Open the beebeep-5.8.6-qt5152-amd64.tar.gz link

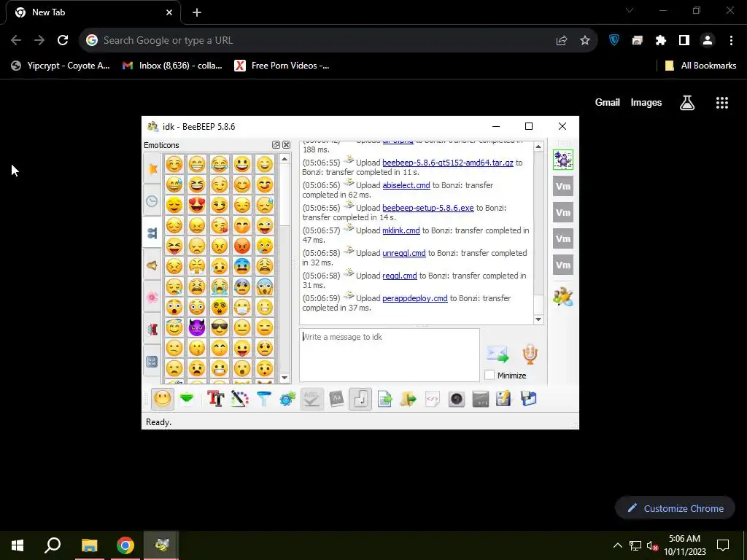(448, 163)
